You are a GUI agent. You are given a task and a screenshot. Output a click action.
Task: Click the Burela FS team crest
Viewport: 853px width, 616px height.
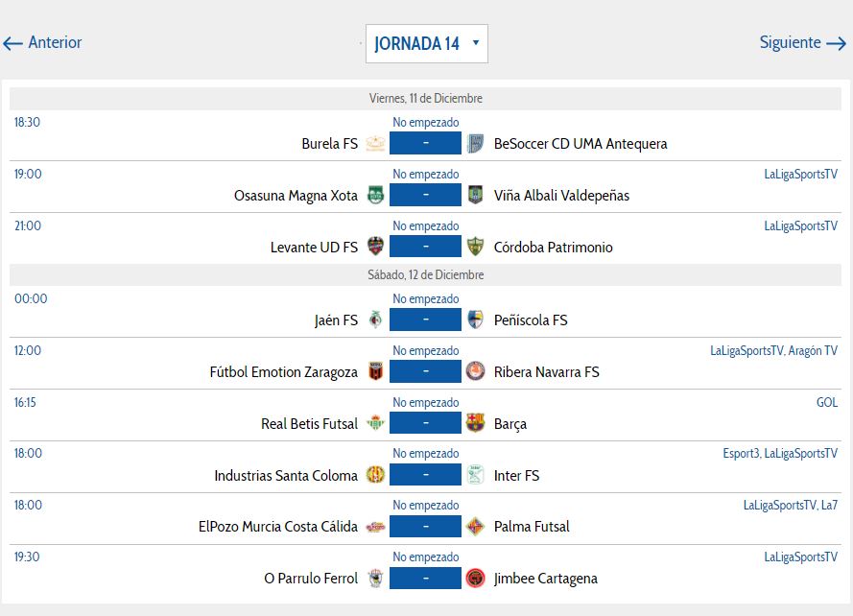coord(375,144)
